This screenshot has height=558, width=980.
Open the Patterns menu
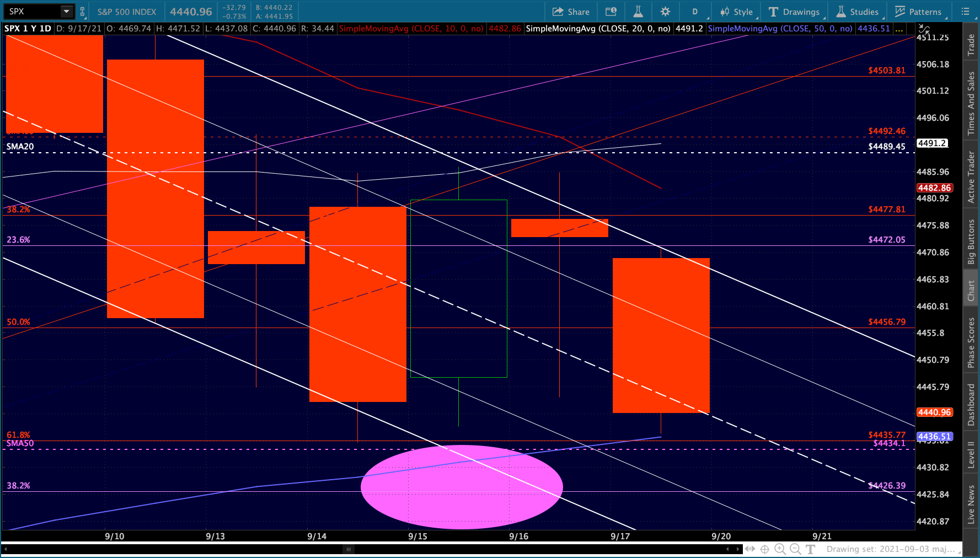[x=919, y=12]
